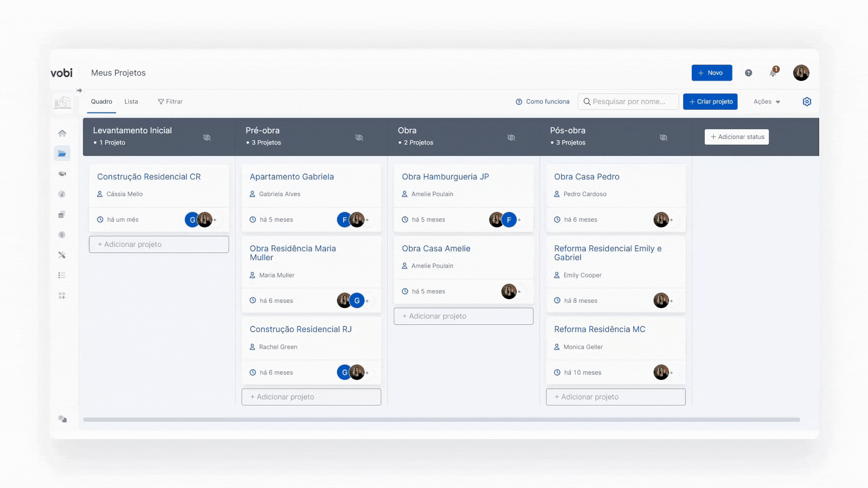Hide the Pré-obra column
This screenshot has height=488, width=868.
[359, 137]
